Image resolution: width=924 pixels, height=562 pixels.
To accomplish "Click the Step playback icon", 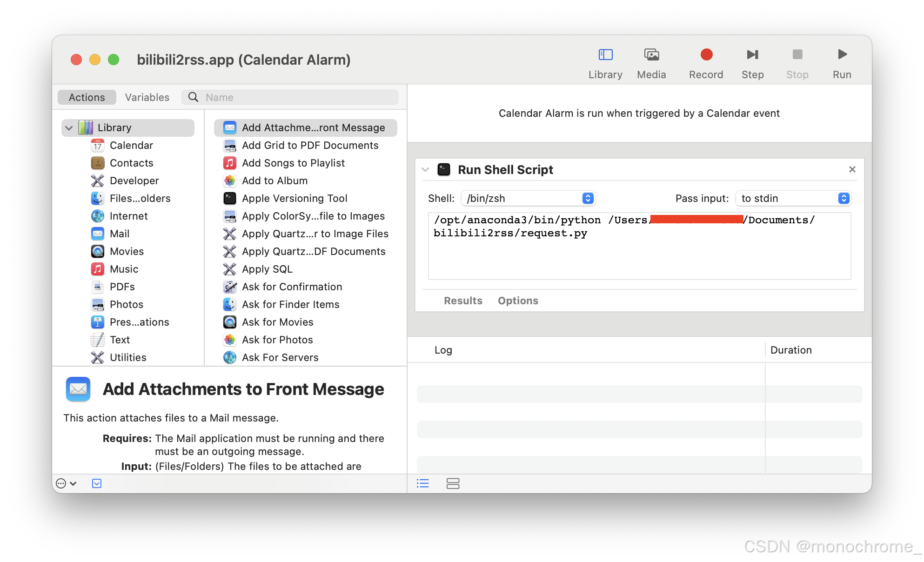I will coord(752,55).
